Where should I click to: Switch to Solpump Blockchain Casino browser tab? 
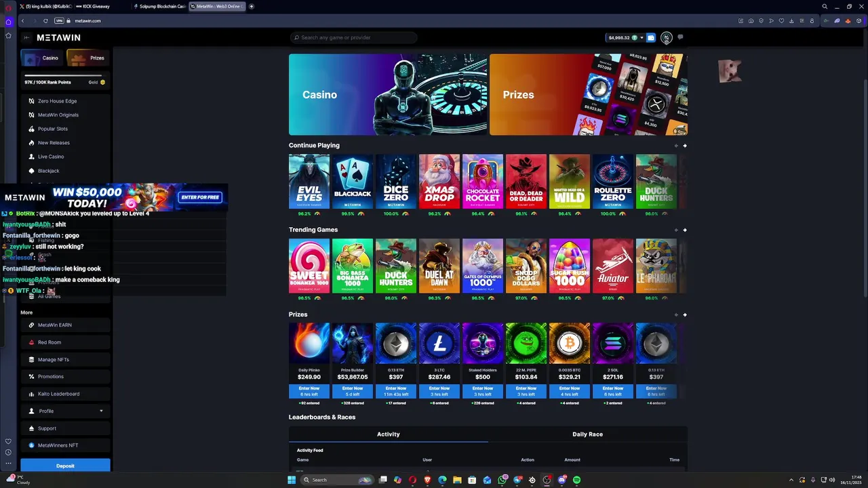tap(160, 6)
